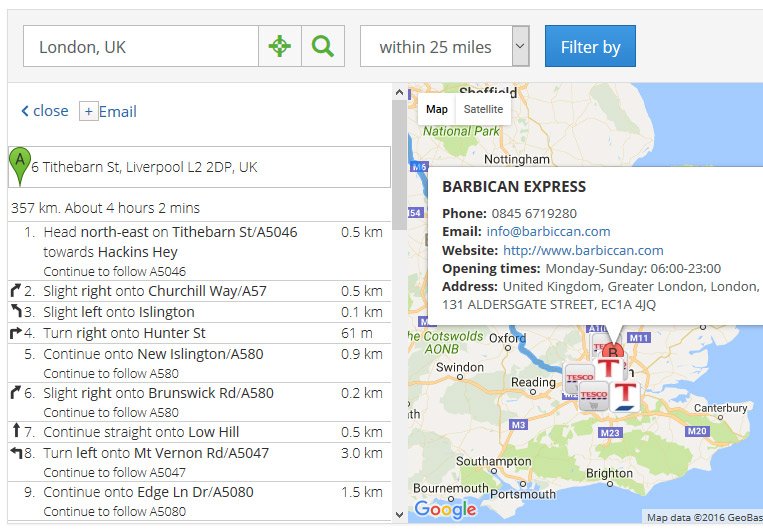
Task: Select step 2 Slight right onto Churchill Way
Action: (200, 291)
